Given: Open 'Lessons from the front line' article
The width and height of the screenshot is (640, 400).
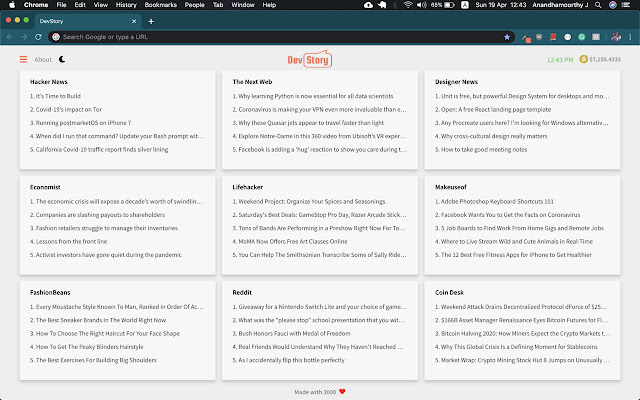Looking at the screenshot, I should [68, 241].
